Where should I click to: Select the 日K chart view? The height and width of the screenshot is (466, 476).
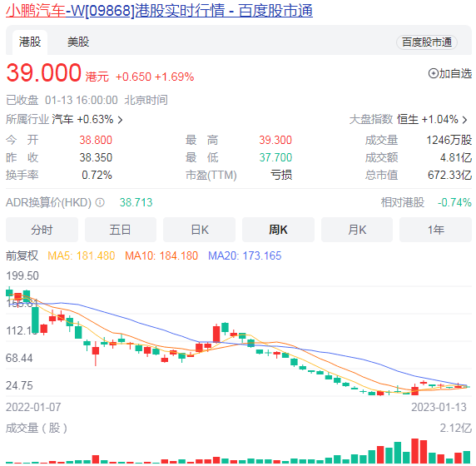click(x=199, y=230)
